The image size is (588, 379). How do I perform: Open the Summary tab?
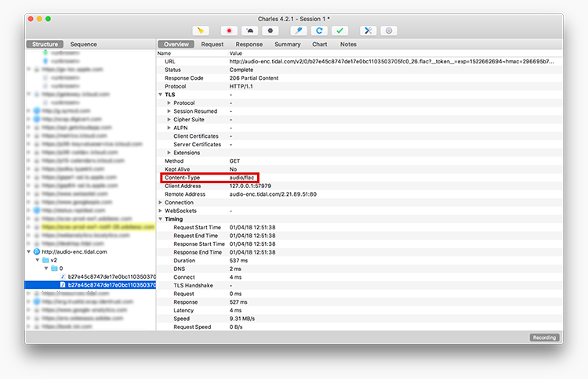[x=288, y=44]
